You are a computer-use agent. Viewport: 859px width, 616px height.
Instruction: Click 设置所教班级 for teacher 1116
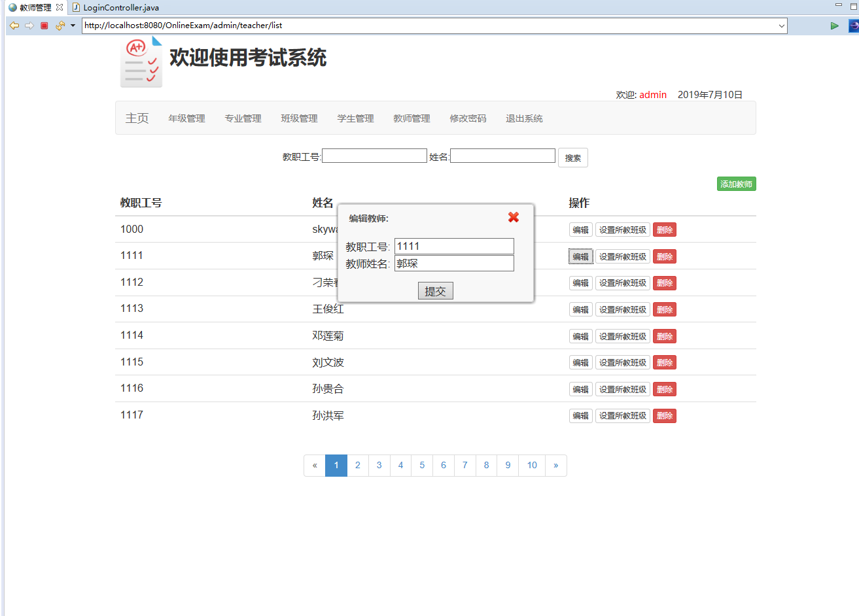[622, 389]
